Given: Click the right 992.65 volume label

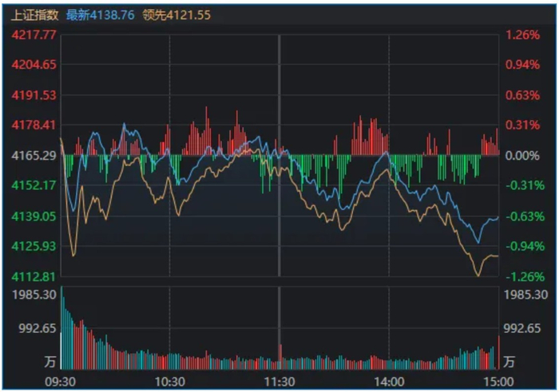Looking at the screenshot, I should coord(522,328).
